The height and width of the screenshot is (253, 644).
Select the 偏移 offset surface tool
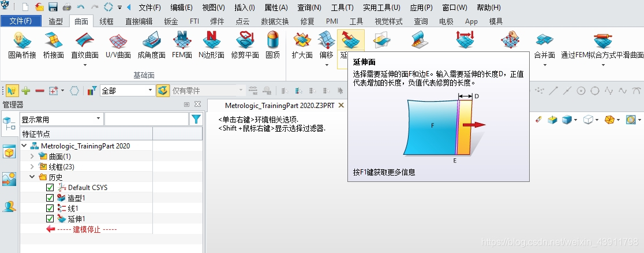point(327,45)
